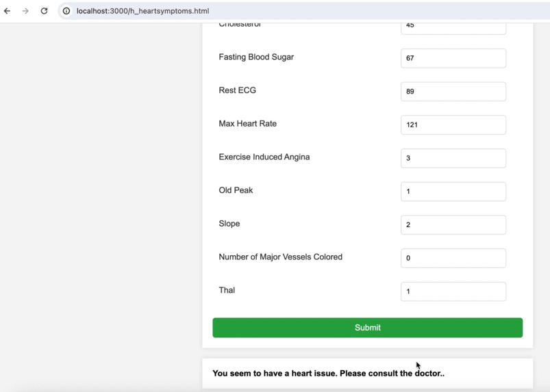Click the Fasting Blood Sugar label
550x392 pixels.
tap(256, 57)
